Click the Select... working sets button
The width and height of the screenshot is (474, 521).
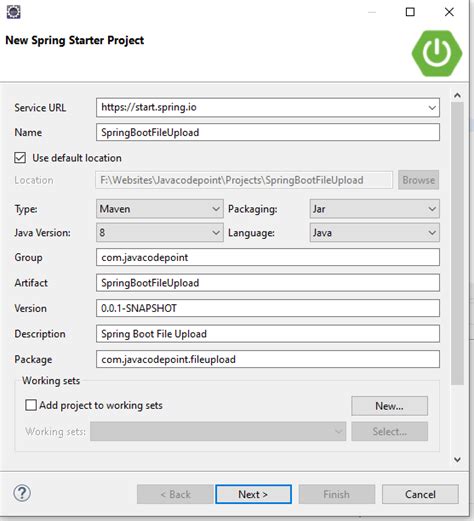[389, 432]
